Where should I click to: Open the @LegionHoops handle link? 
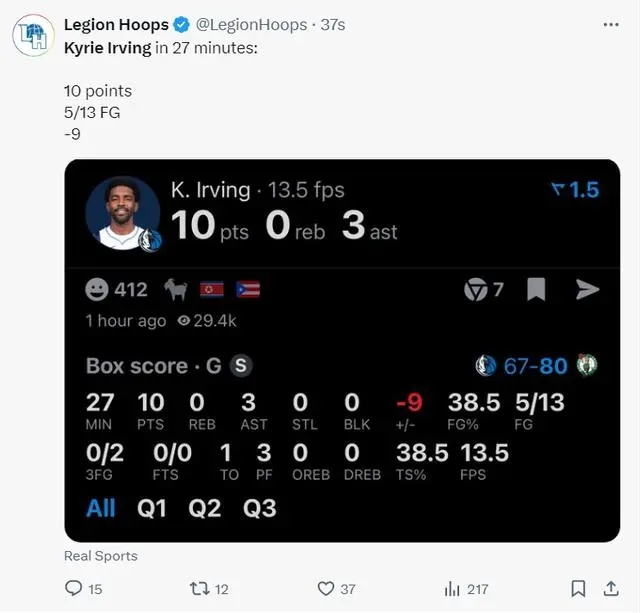point(251,25)
